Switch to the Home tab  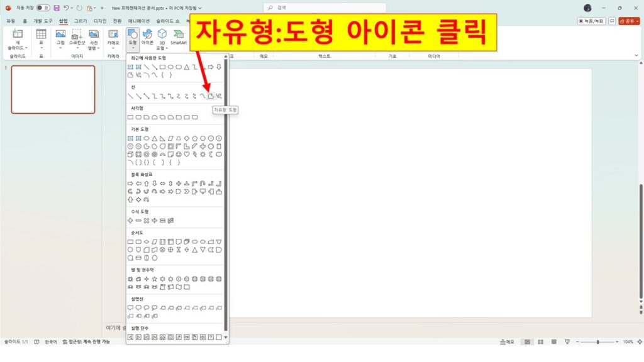25,21
